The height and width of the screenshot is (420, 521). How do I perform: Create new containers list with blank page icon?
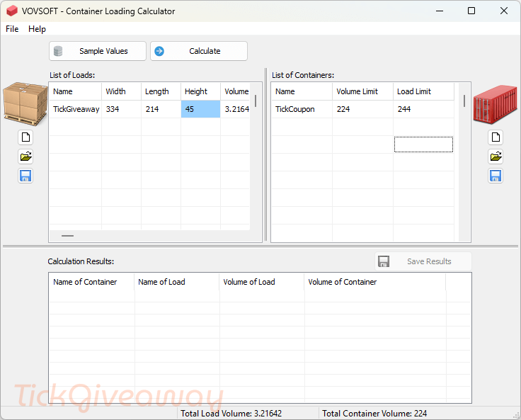coord(496,137)
